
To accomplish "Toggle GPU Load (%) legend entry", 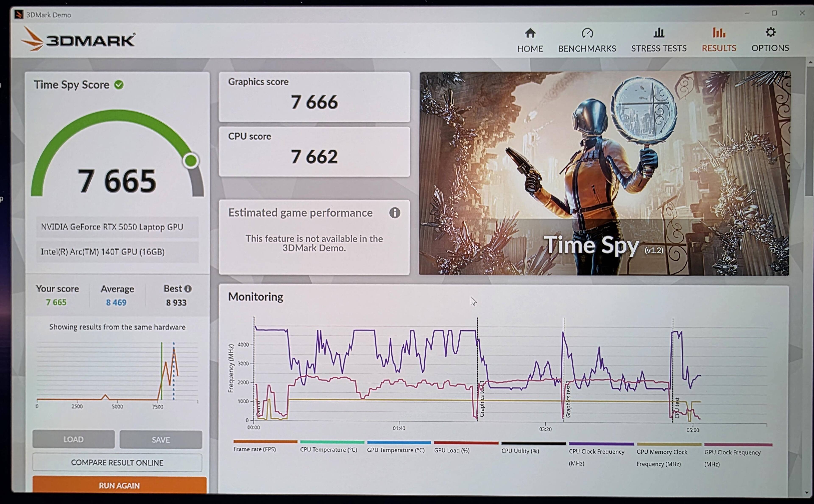I will coord(452,450).
